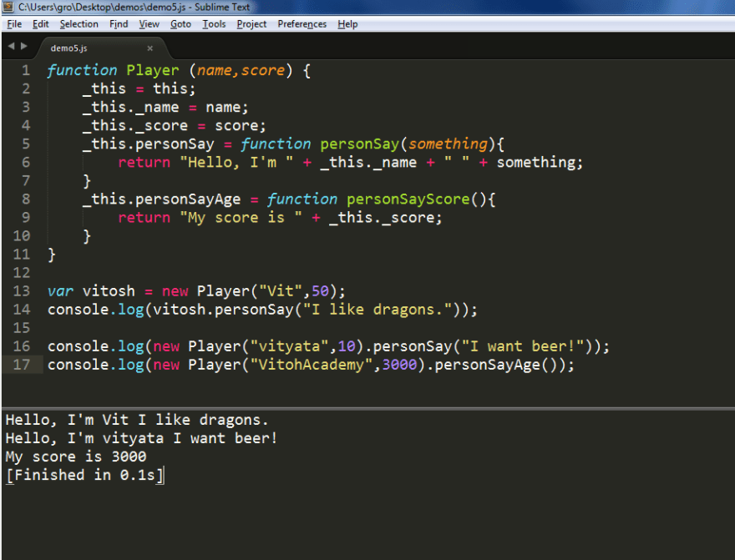The width and height of the screenshot is (735, 560).
Task: Click 'personSayAge' property on line 8
Action: pos(188,199)
